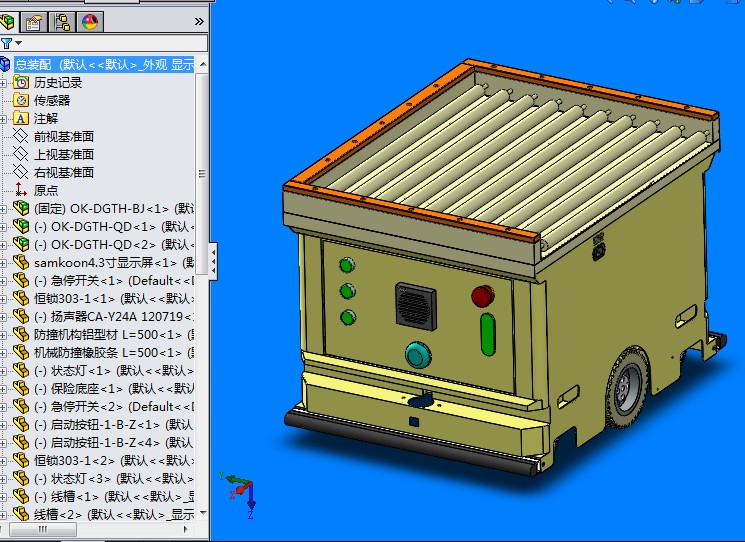Open the DisplayManager color ball tab

tap(90, 22)
